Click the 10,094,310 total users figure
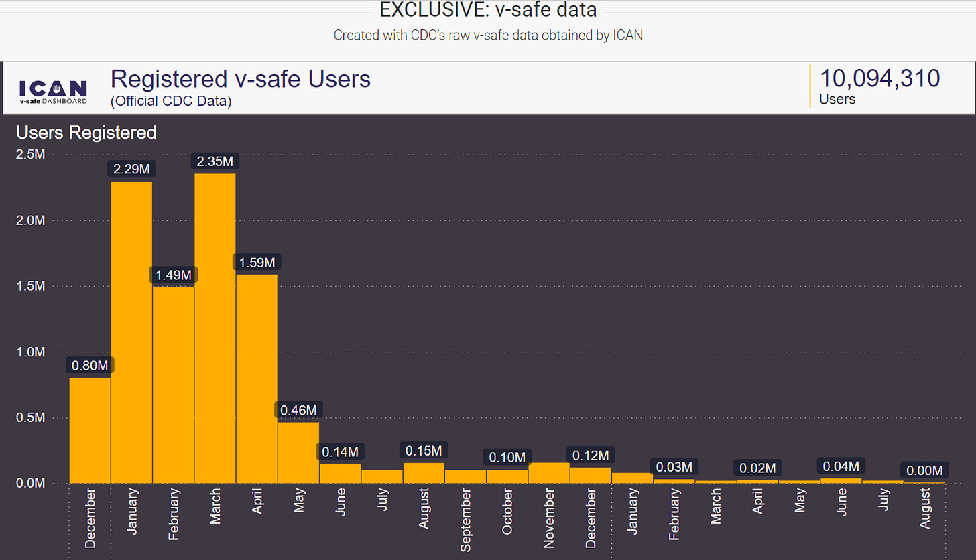Image resolution: width=976 pixels, height=560 pixels. (x=879, y=78)
